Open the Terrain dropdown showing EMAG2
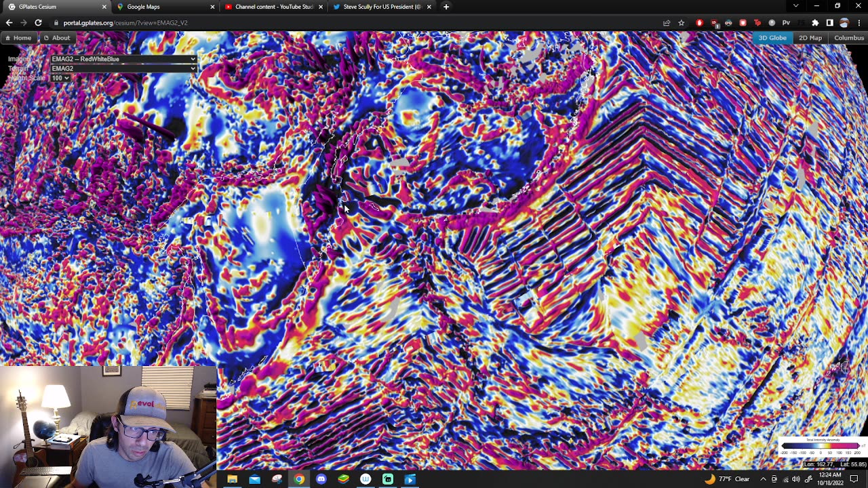This screenshot has height=488, width=868. pyautogui.click(x=123, y=68)
